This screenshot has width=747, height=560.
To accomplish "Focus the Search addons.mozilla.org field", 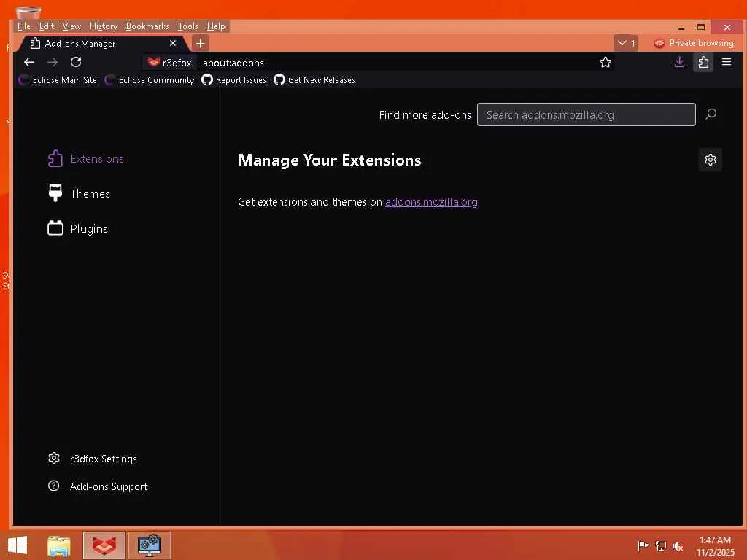I will pyautogui.click(x=586, y=114).
